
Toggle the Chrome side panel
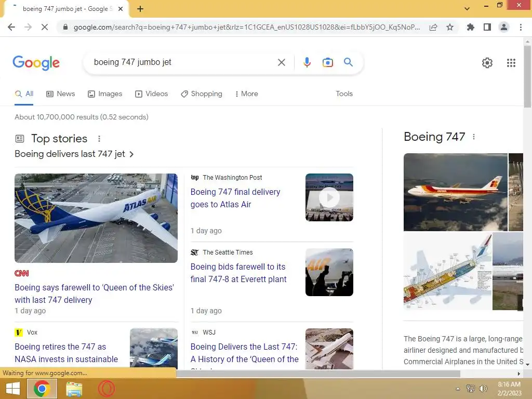[x=487, y=27]
